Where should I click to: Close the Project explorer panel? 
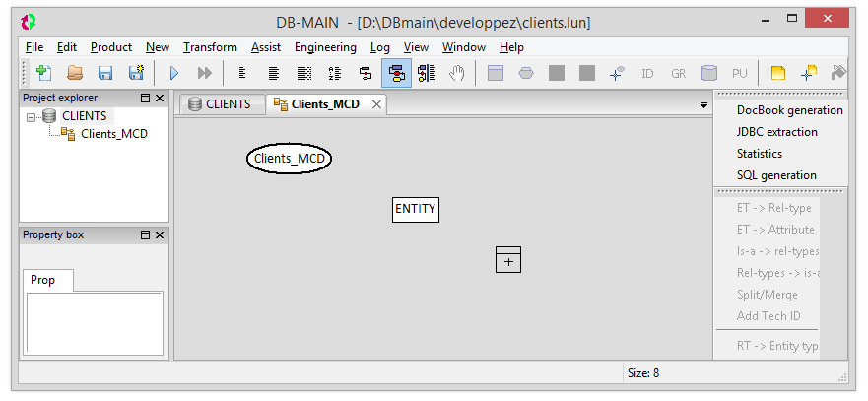[x=160, y=99]
